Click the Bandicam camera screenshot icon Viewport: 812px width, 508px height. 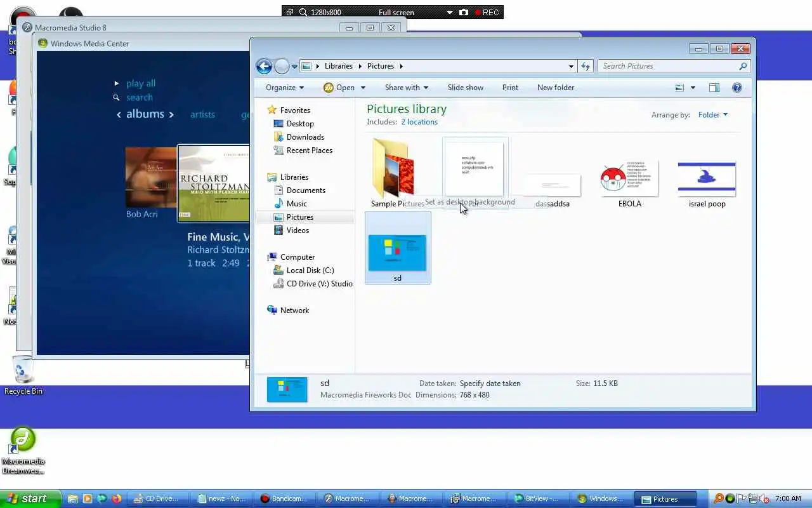464,12
